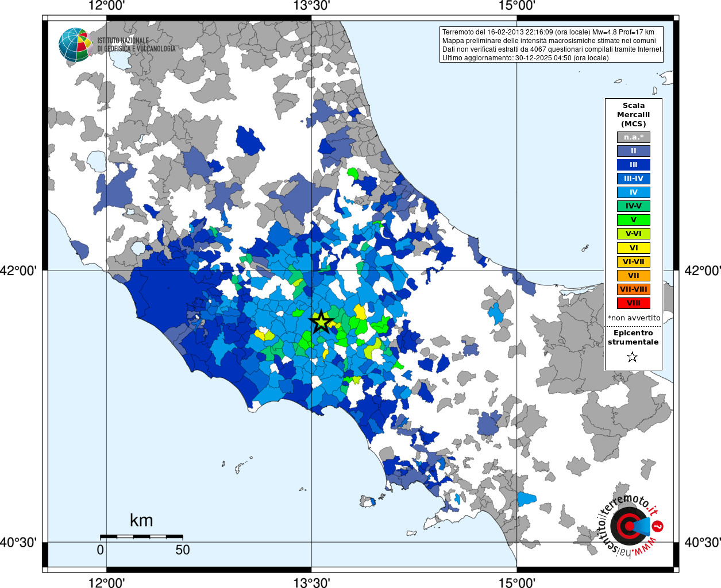Select the VI yellow legend swatch
721x588 pixels.
point(634,248)
